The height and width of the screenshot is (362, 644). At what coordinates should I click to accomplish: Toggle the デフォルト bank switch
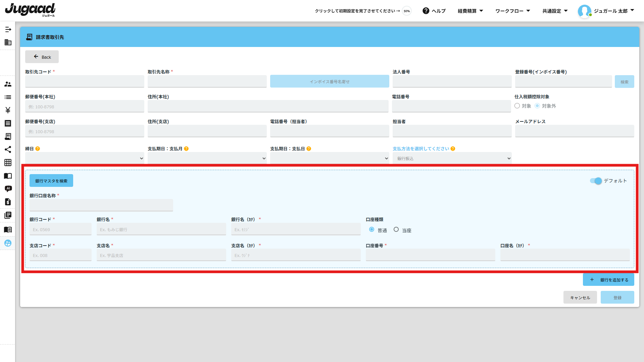(x=596, y=181)
